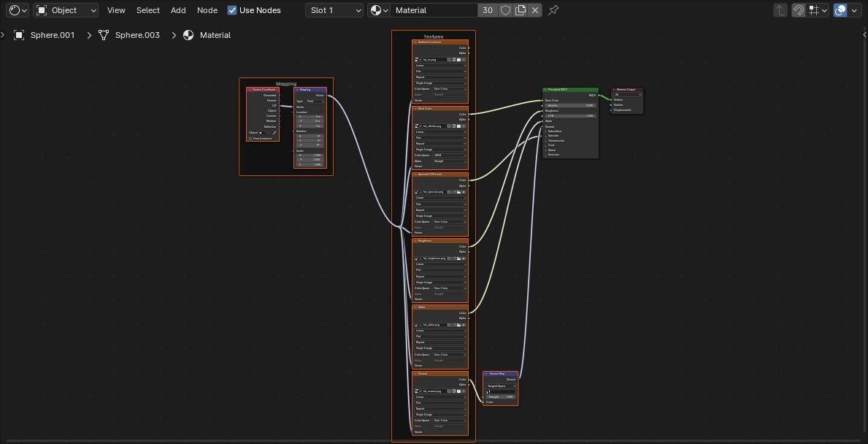Click the Sphere.003 mesh breadcrumb icon
Image resolution: width=868 pixels, height=444 pixels.
click(104, 35)
